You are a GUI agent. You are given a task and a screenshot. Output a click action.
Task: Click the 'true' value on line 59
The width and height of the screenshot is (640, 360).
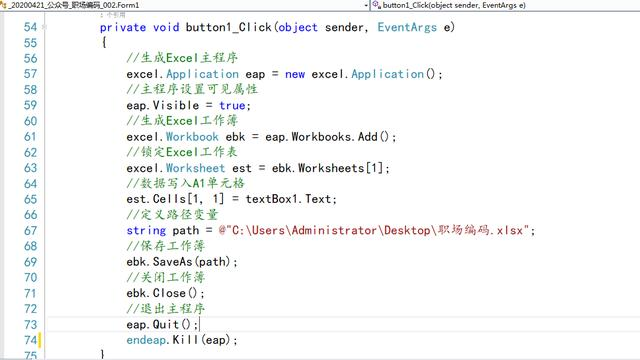232,105
